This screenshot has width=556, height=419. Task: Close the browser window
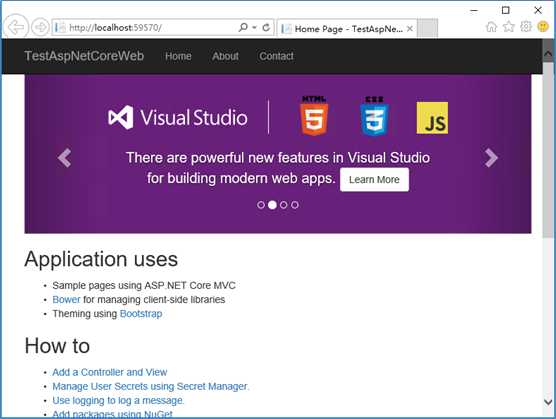coord(538,10)
